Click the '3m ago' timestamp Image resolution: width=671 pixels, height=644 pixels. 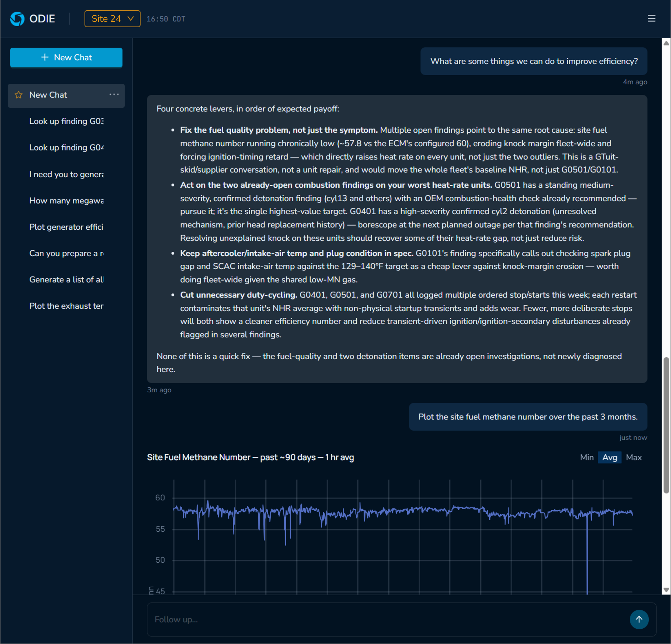tap(159, 390)
